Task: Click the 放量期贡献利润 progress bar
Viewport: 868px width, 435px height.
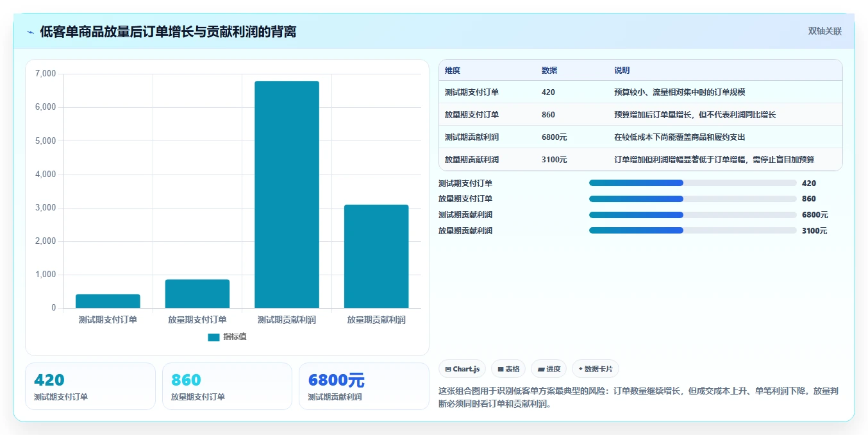Action: coord(692,230)
